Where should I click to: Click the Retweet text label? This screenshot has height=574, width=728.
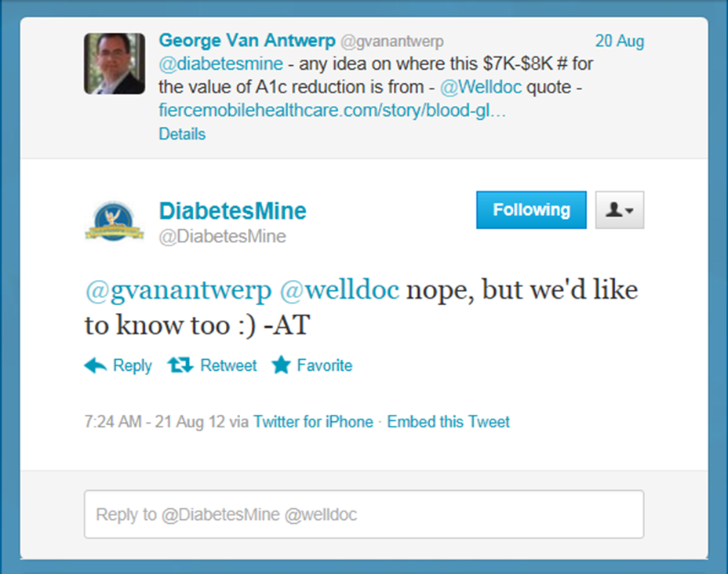click(x=228, y=365)
